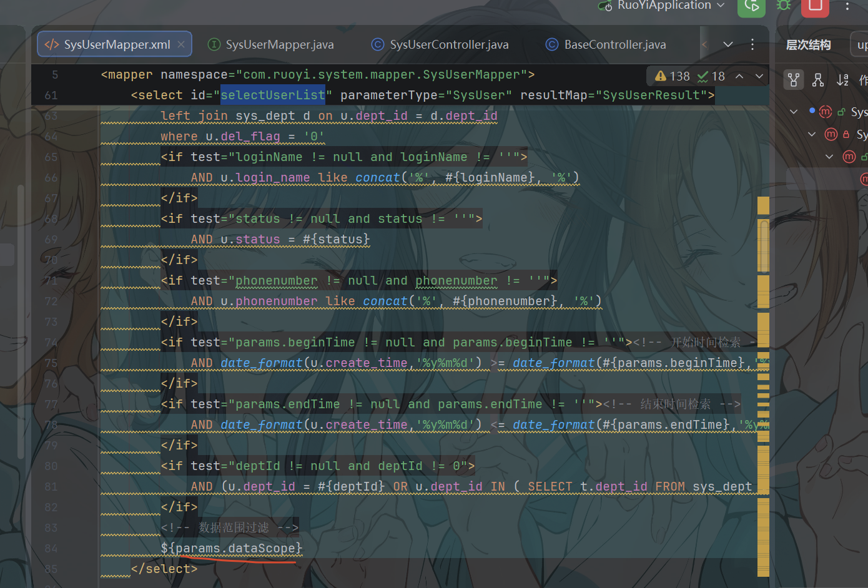Collapse the first hierarchy tree node
The height and width of the screenshot is (588, 868).
tap(794, 112)
